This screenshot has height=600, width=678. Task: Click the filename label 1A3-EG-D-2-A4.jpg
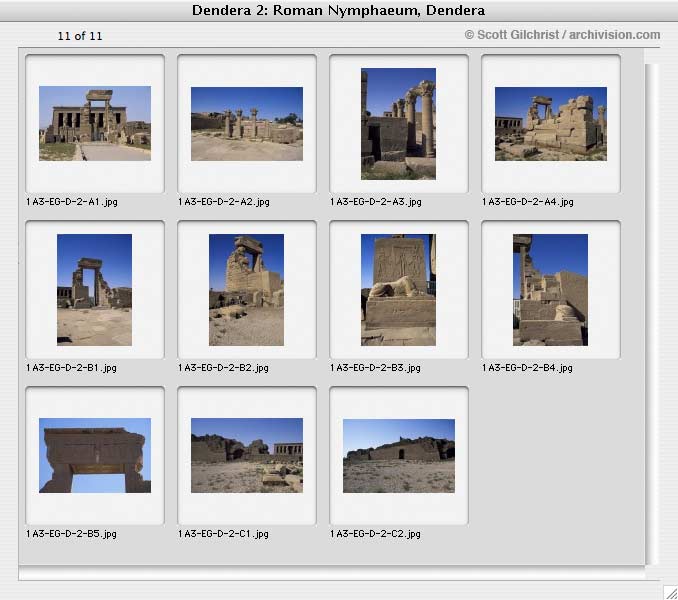(528, 202)
